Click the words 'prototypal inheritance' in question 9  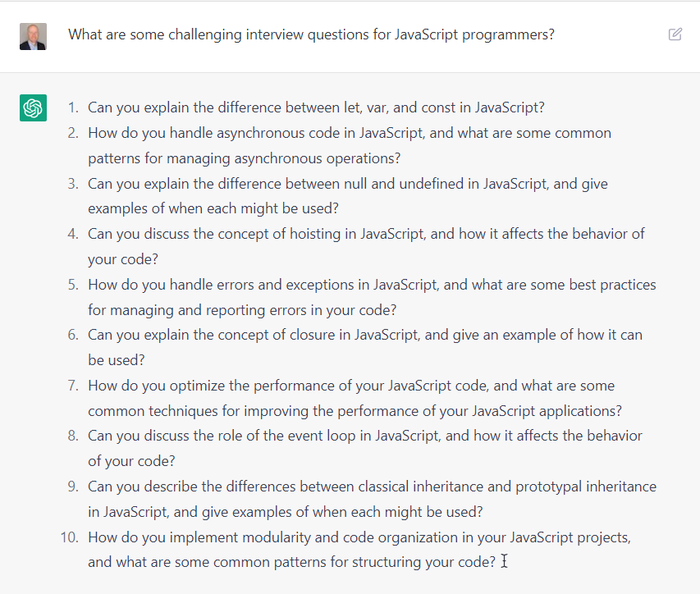(x=586, y=487)
